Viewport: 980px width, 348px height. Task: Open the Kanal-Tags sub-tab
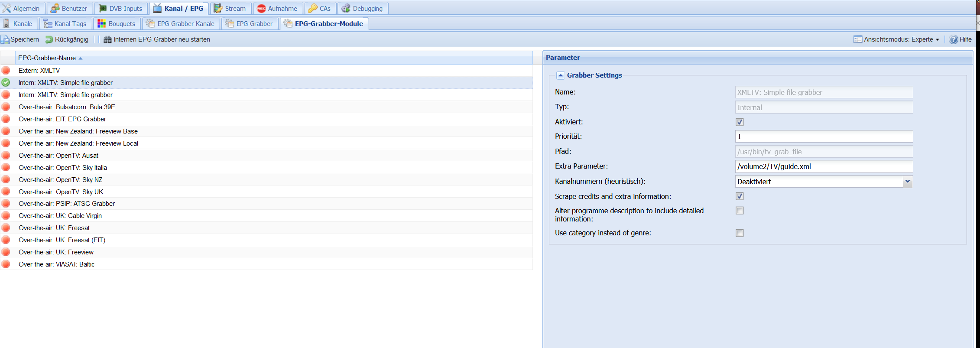pos(65,23)
